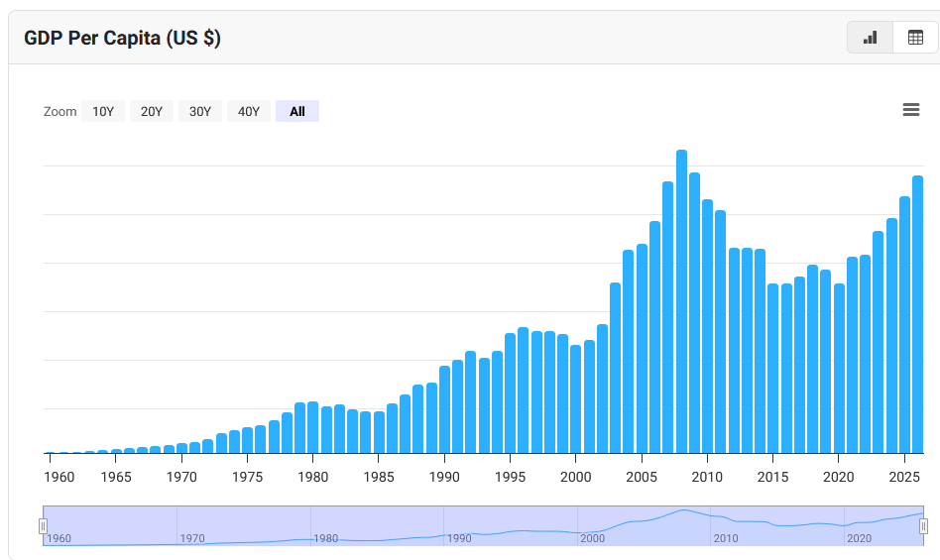Click 1970 label in navigator timeline

pyautogui.click(x=192, y=538)
